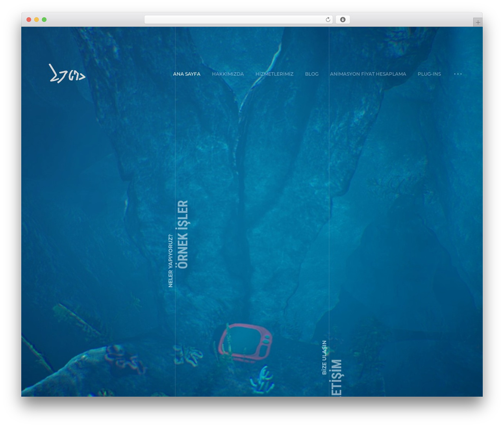The width and height of the screenshot is (504, 427).
Task: Select the Plug-ins menu item
Action: point(429,74)
